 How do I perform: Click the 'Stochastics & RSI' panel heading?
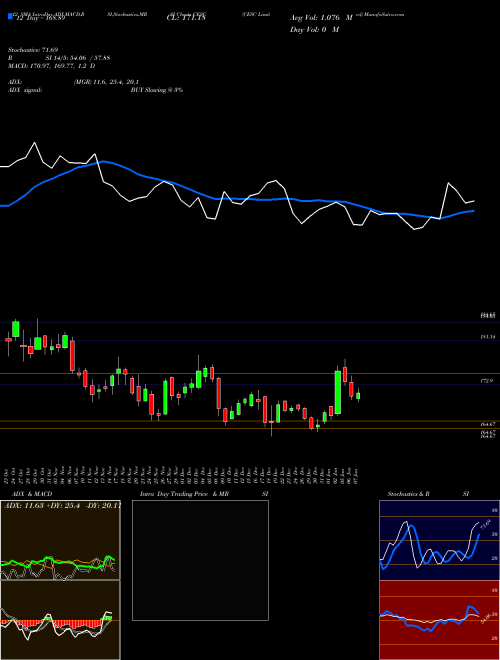click(428, 494)
